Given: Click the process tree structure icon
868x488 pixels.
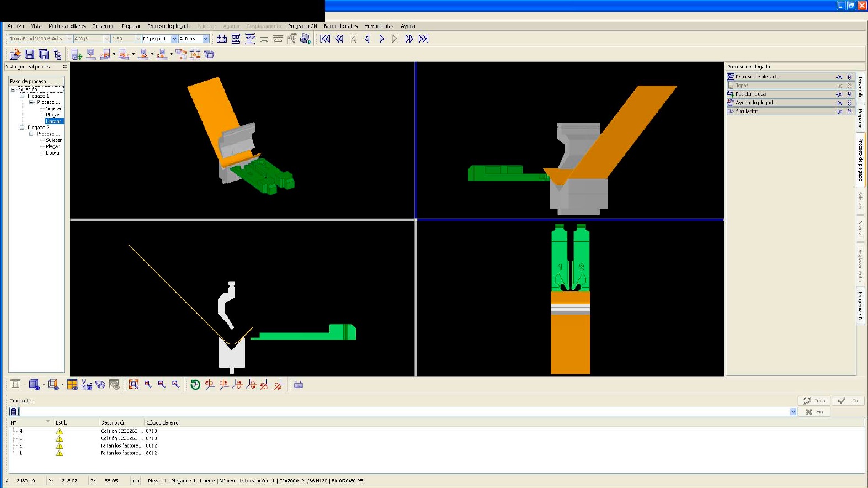Looking at the screenshot, I should pos(57,54).
